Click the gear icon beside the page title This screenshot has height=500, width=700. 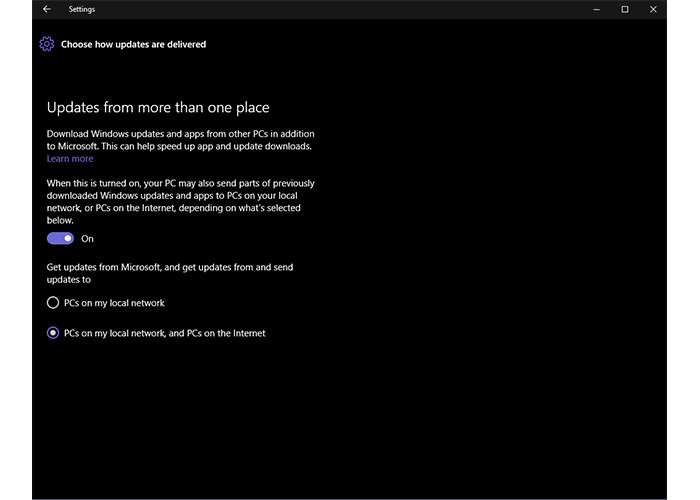[x=46, y=44]
